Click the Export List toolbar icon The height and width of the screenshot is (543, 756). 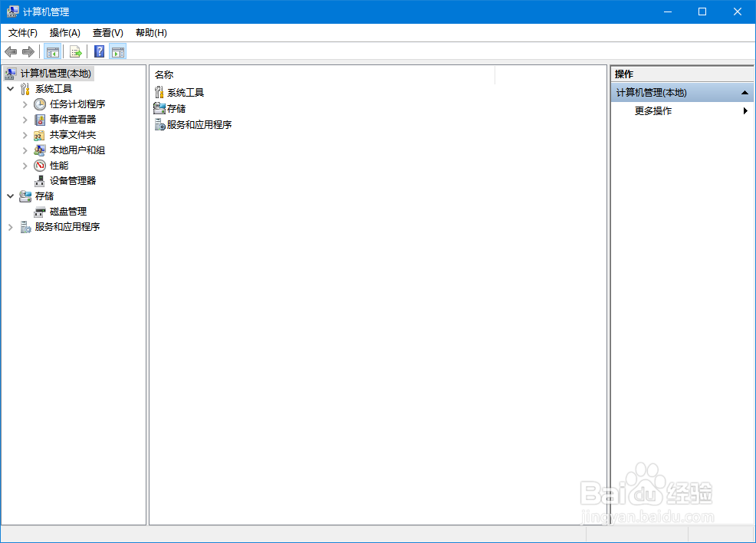pyautogui.click(x=76, y=51)
